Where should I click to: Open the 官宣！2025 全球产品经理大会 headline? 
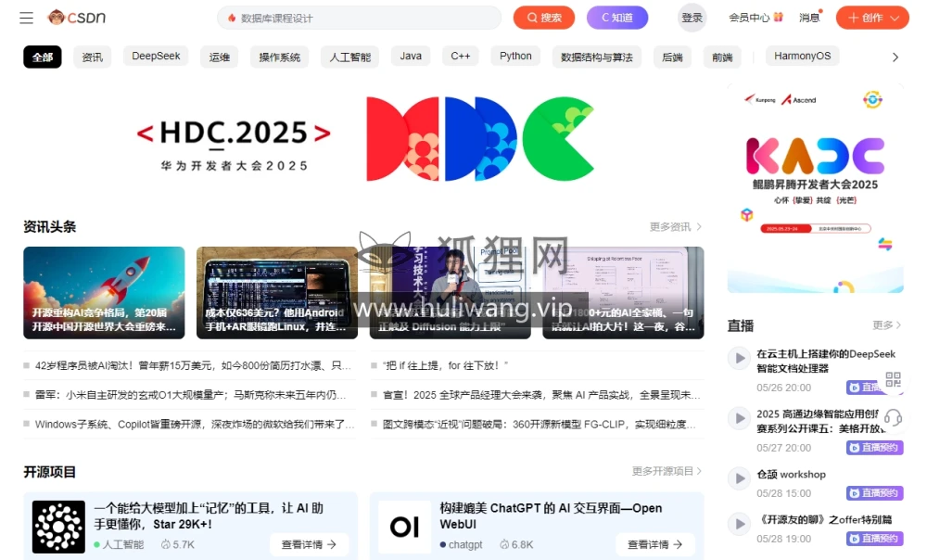[541, 395]
